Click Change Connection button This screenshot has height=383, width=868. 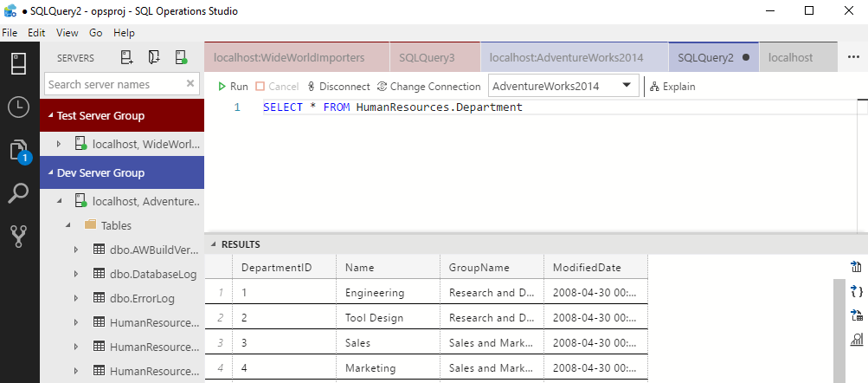[428, 87]
